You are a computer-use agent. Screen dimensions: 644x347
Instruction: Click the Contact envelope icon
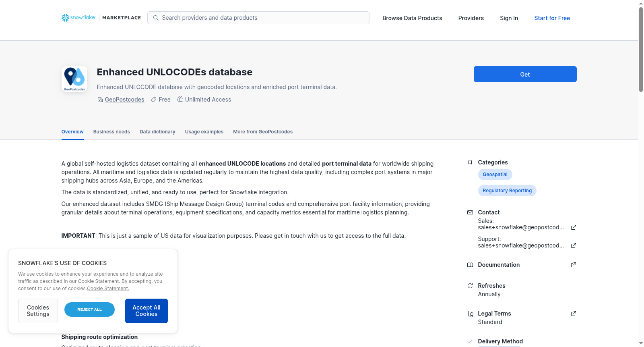tap(470, 212)
